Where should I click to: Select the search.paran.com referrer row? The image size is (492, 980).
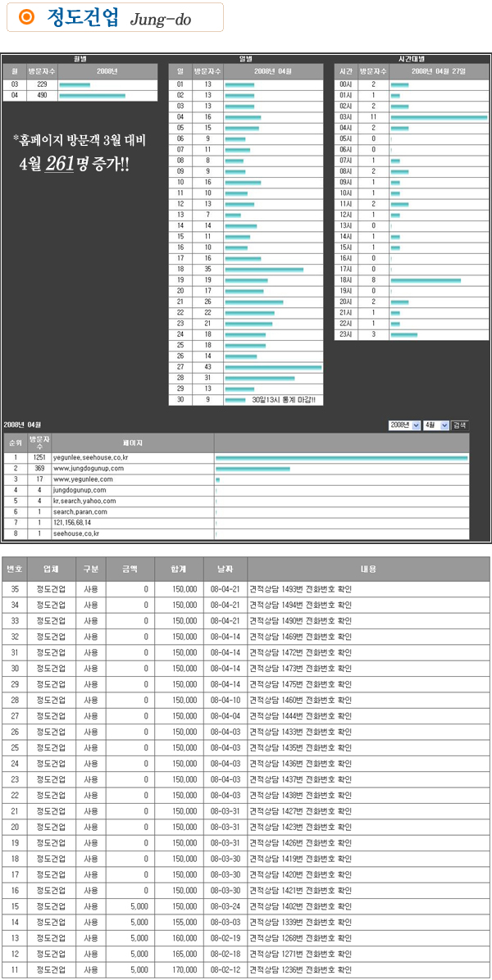click(x=80, y=511)
